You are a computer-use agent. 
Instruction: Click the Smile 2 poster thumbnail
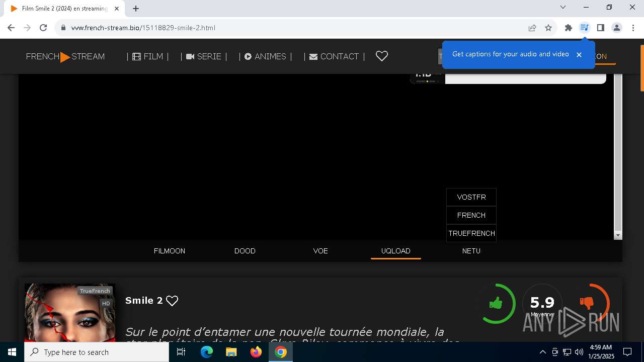pos(70,313)
